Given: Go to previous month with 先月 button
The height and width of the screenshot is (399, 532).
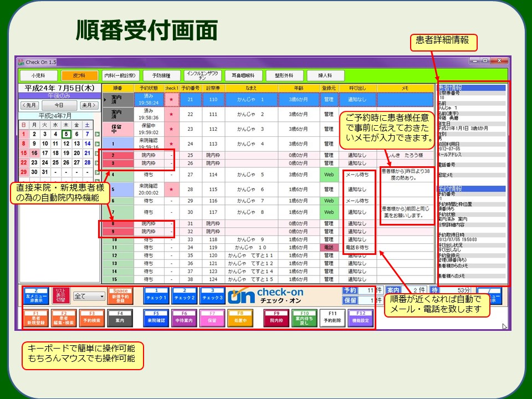Looking at the screenshot, I should tap(29, 105).
